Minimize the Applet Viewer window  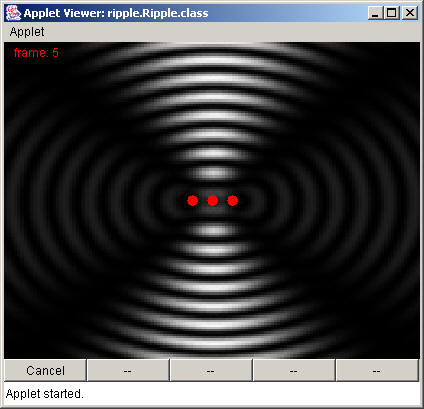click(376, 13)
